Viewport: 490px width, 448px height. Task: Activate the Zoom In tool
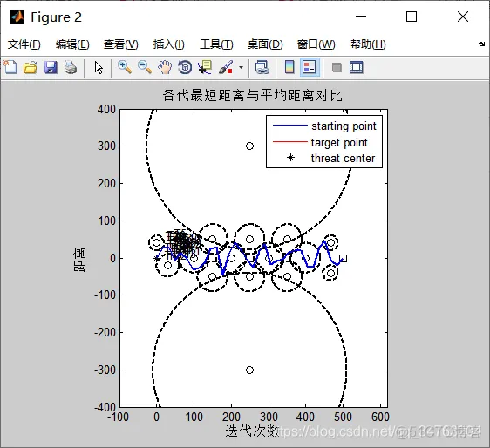click(x=125, y=67)
